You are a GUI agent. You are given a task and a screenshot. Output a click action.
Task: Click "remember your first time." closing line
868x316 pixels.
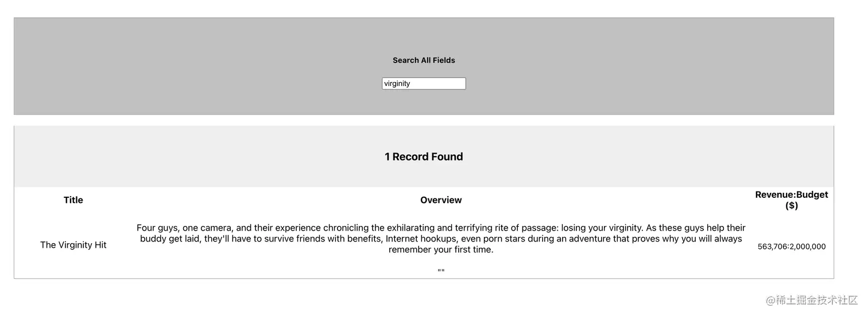(441, 249)
